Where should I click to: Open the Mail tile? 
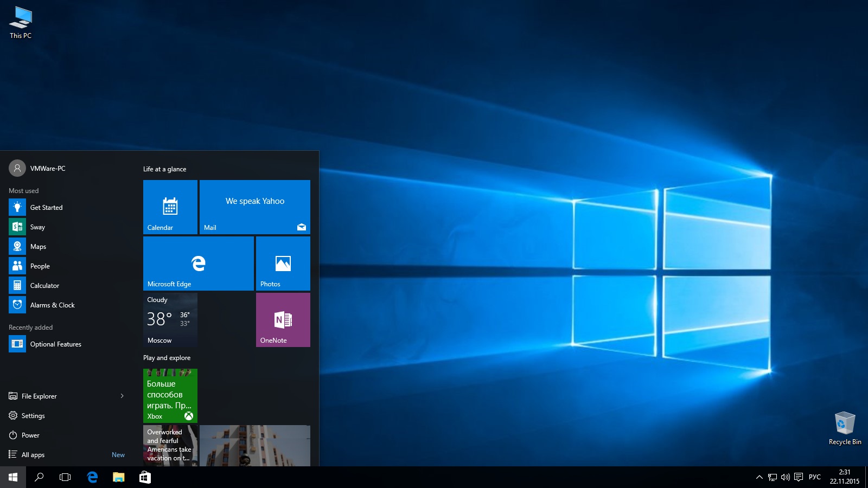tap(255, 207)
